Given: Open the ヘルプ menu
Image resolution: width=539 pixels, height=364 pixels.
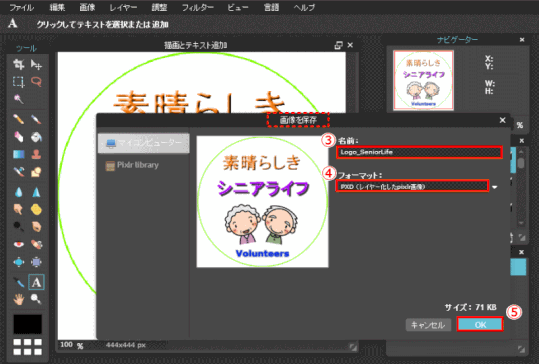Looking at the screenshot, I should (304, 7).
